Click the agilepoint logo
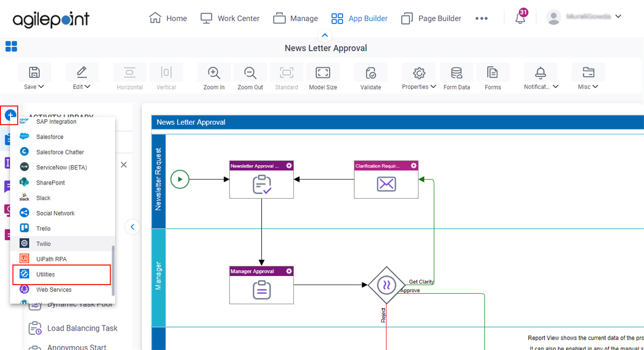Viewport: 644px width, 350px height. 51,19
